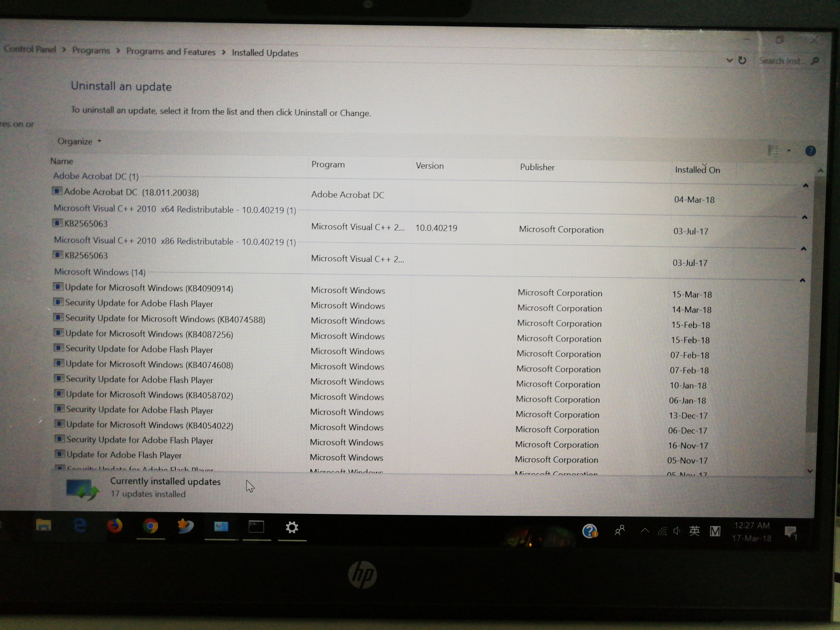Viewport: 840px width, 630px height.
Task: Expand the address bar history dropdown
Action: pyautogui.click(x=729, y=60)
